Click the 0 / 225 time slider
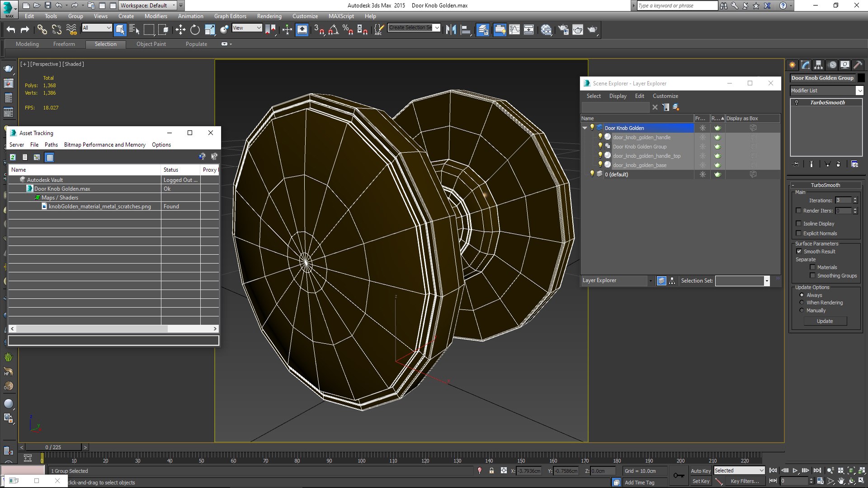The height and width of the screenshot is (488, 868). point(53,447)
